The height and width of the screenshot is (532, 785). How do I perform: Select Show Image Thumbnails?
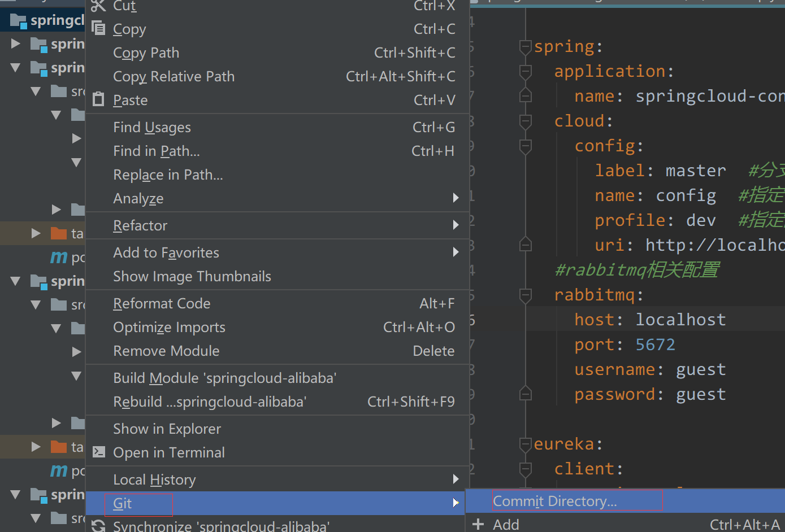pyautogui.click(x=277, y=276)
